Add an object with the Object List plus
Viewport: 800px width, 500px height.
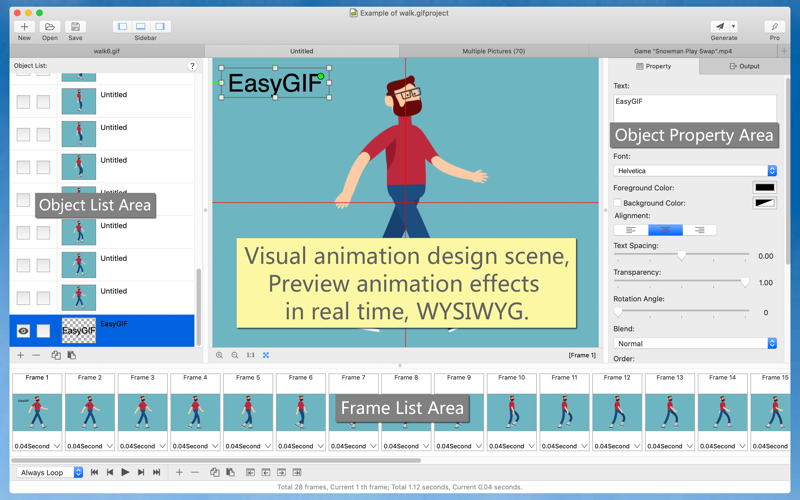click(20, 355)
